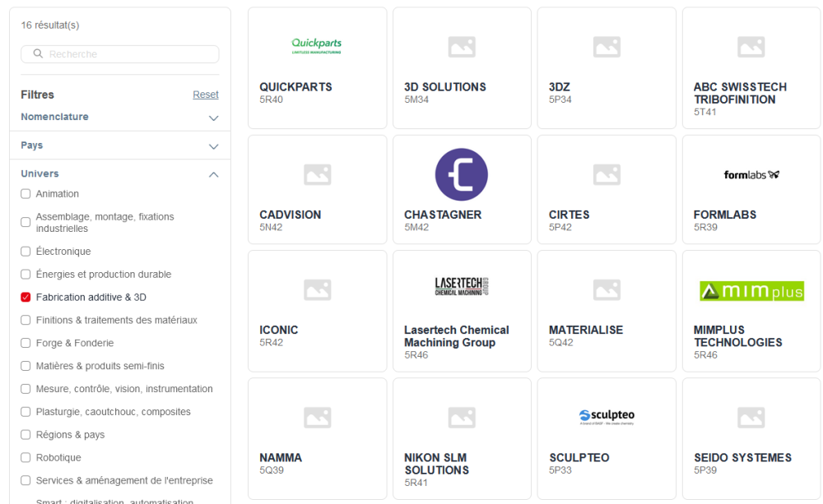
Task: Click stand number 5N42 under CADVISION
Action: [271, 227]
